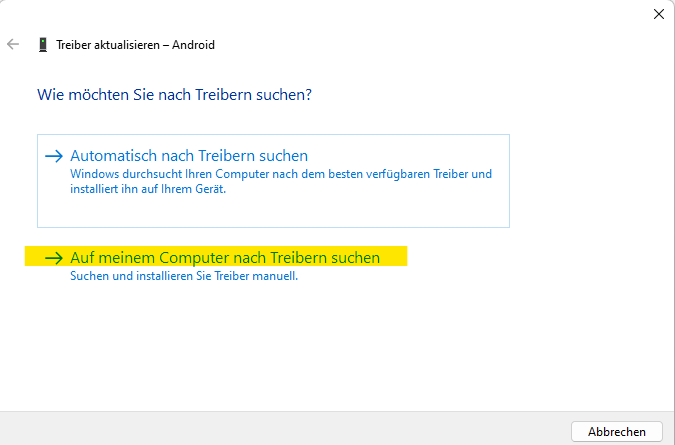This screenshot has width=675, height=445.
Task: Close the driver update dialog
Action: (x=658, y=14)
